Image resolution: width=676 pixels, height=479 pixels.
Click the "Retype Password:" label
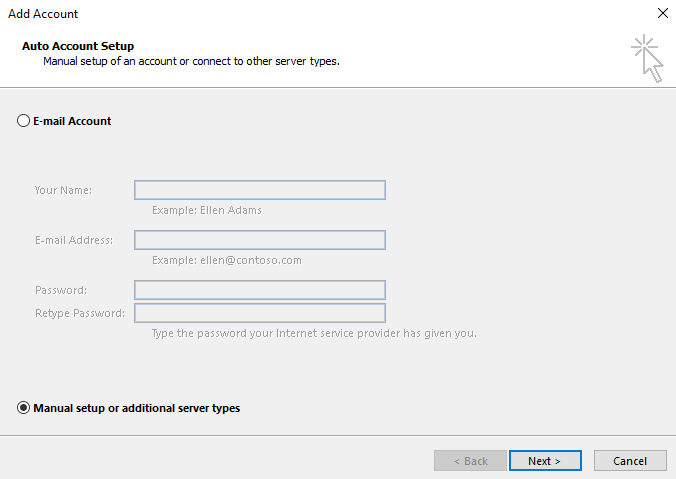79,313
